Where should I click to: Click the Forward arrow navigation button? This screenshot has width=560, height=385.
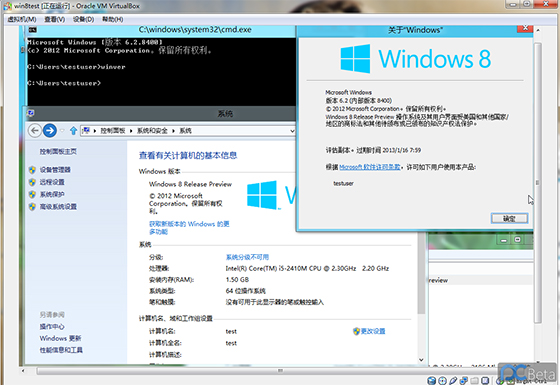pos(50,131)
